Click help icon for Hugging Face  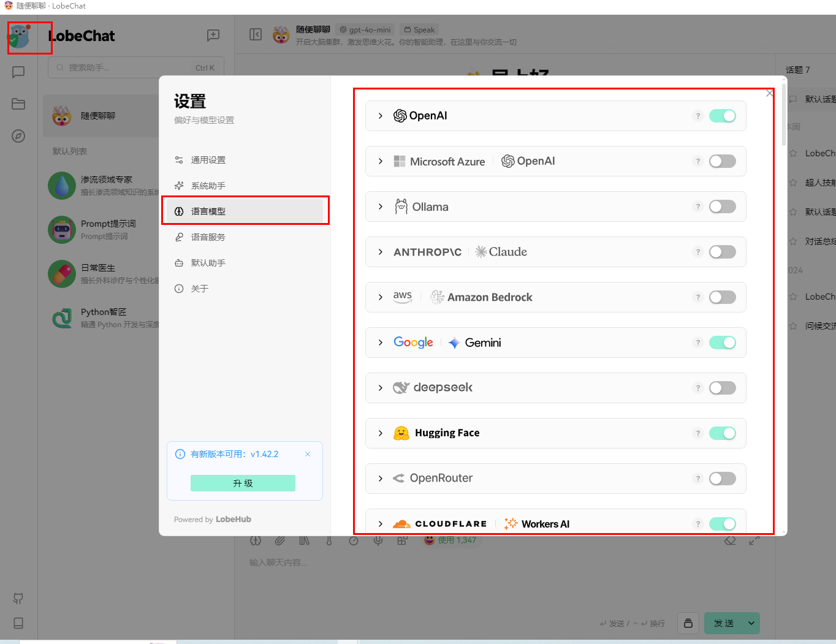[x=697, y=433]
